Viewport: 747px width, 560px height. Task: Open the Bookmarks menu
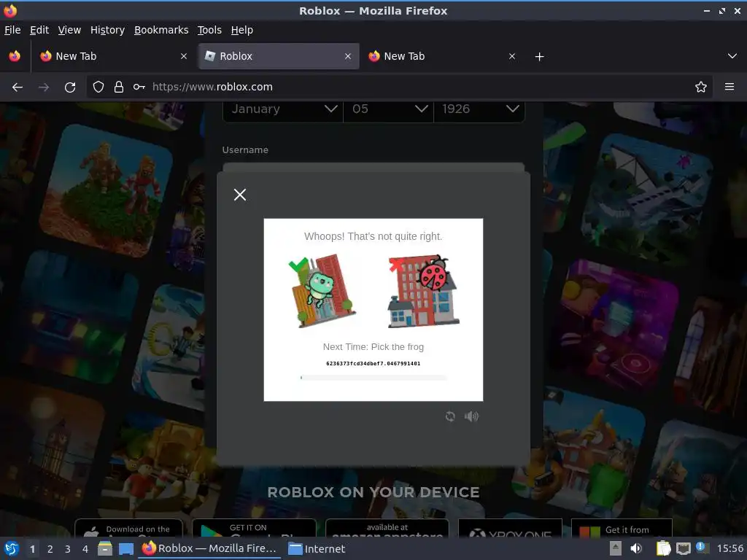pos(161,30)
